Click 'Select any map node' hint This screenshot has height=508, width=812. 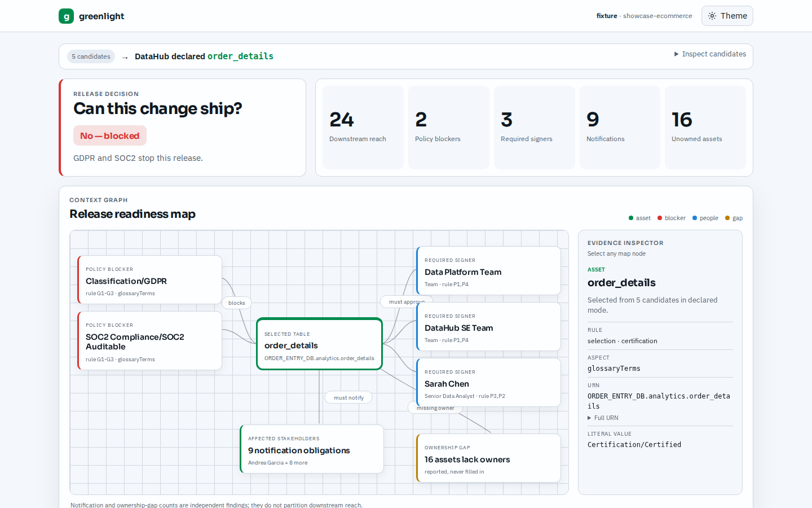(x=616, y=254)
